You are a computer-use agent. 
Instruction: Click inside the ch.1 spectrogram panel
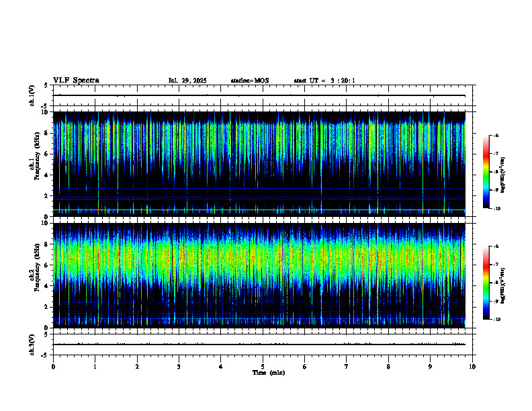click(259, 164)
